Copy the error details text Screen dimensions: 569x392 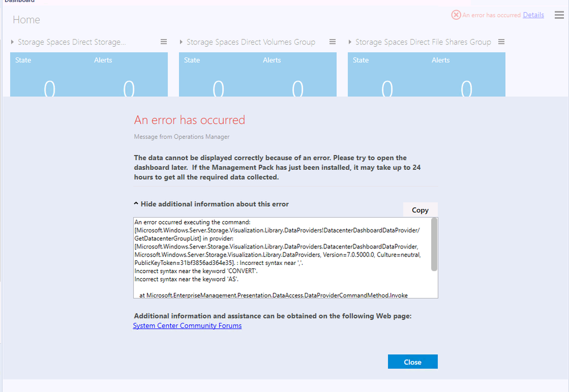click(420, 210)
